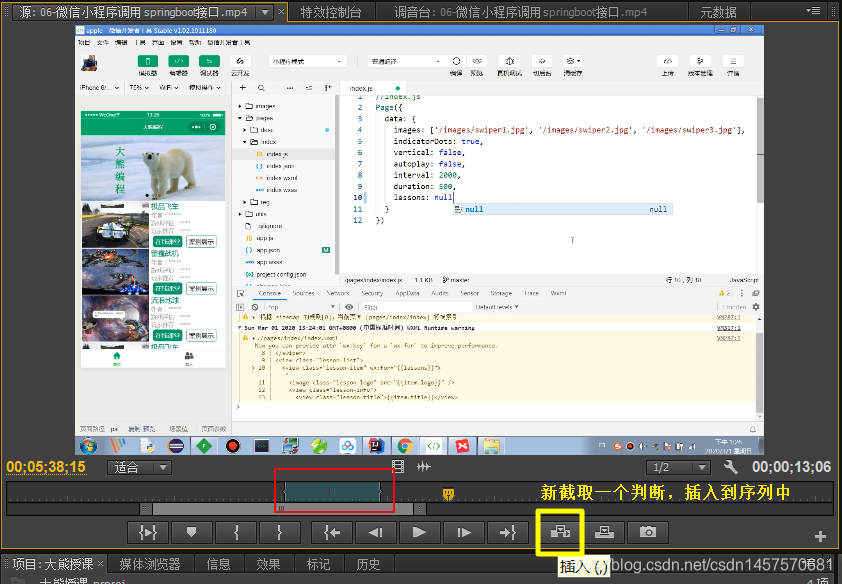Open the button editor plus icon
The image size is (842, 584).
pyautogui.click(x=820, y=536)
